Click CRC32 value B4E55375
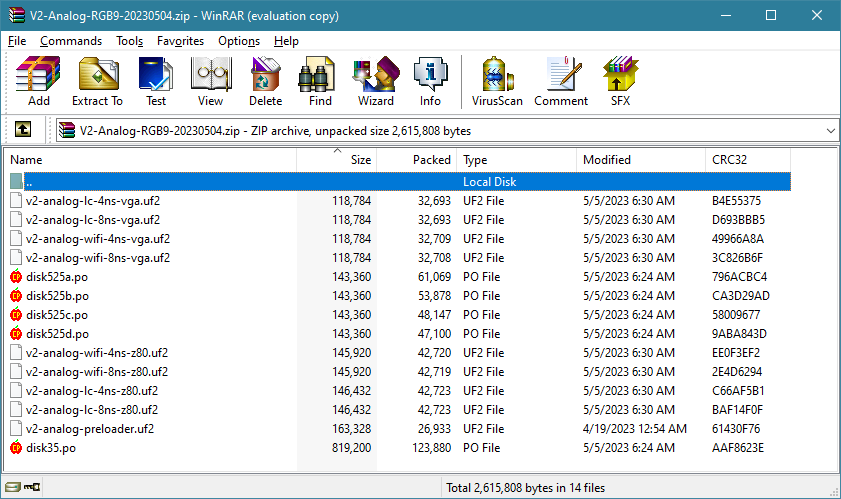The width and height of the screenshot is (841, 499). 736,201
